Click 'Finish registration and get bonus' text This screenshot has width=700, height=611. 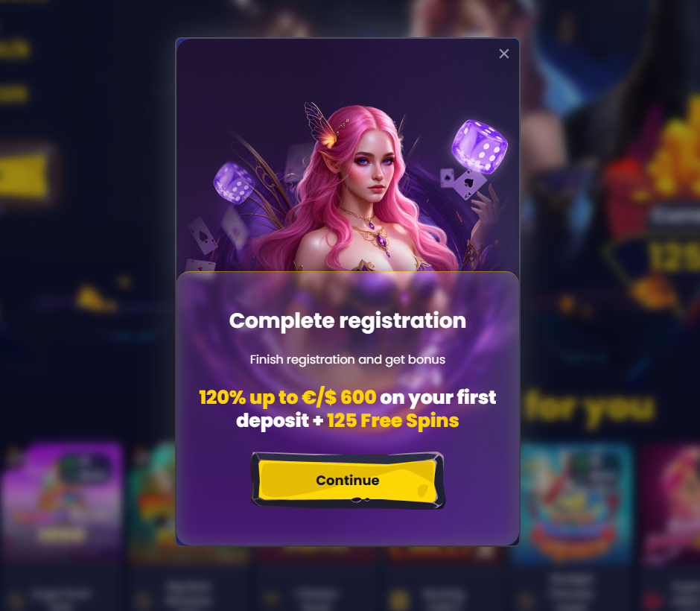[347, 360]
